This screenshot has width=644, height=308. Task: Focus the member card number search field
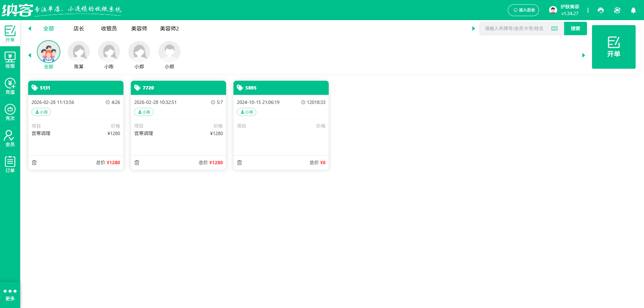pyautogui.click(x=515, y=28)
